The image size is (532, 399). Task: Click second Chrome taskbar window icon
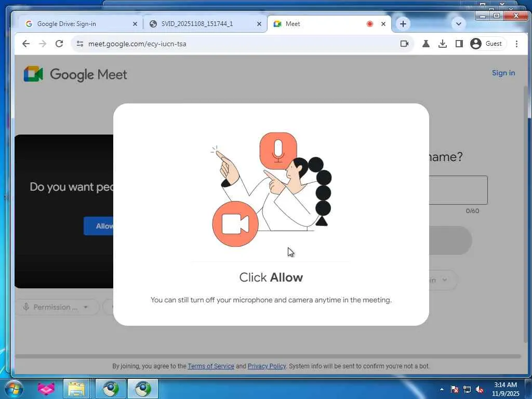[x=143, y=389]
